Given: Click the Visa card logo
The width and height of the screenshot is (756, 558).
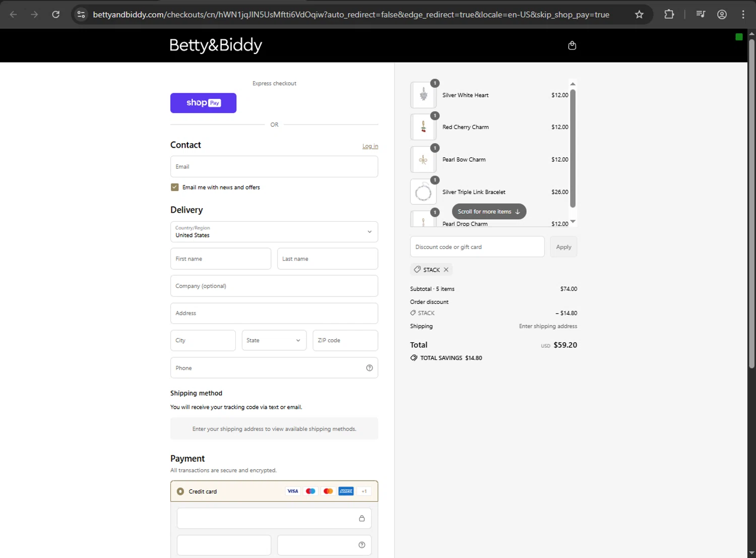Looking at the screenshot, I should click(293, 491).
